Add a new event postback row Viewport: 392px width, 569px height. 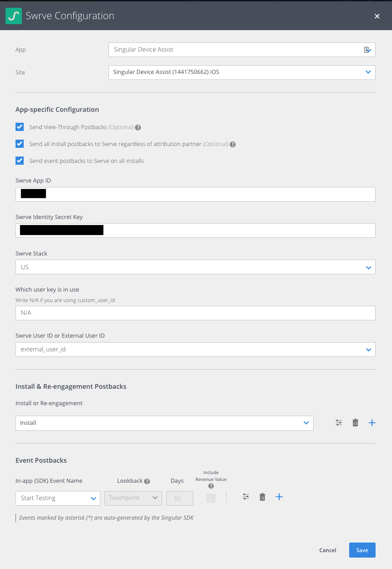[x=279, y=497]
